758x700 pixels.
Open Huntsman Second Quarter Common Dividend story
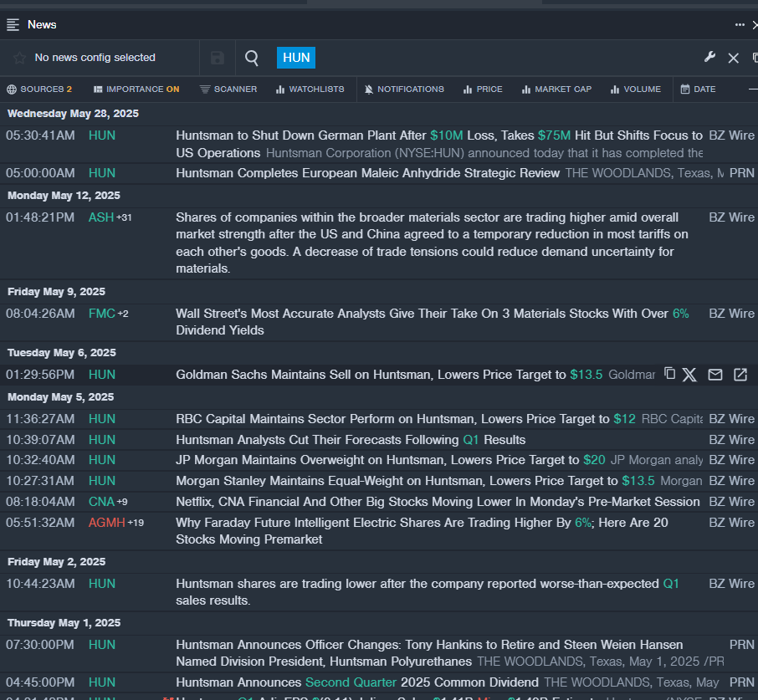356,682
